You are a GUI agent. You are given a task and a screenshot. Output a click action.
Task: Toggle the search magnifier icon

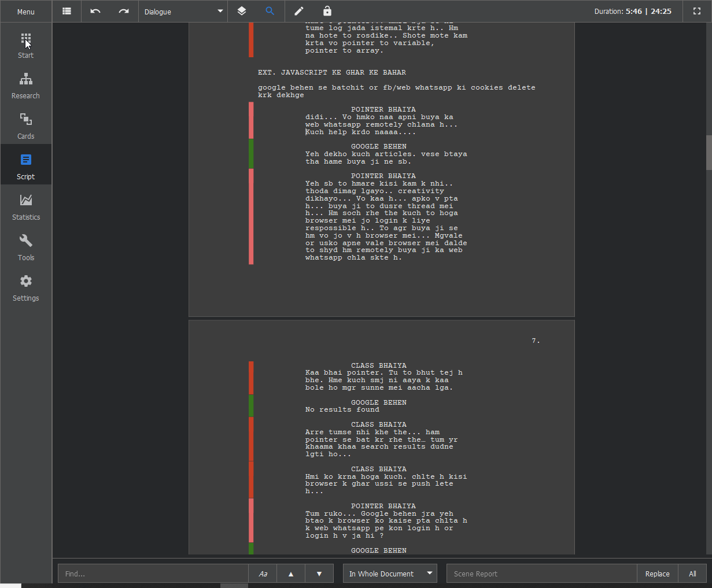(270, 11)
